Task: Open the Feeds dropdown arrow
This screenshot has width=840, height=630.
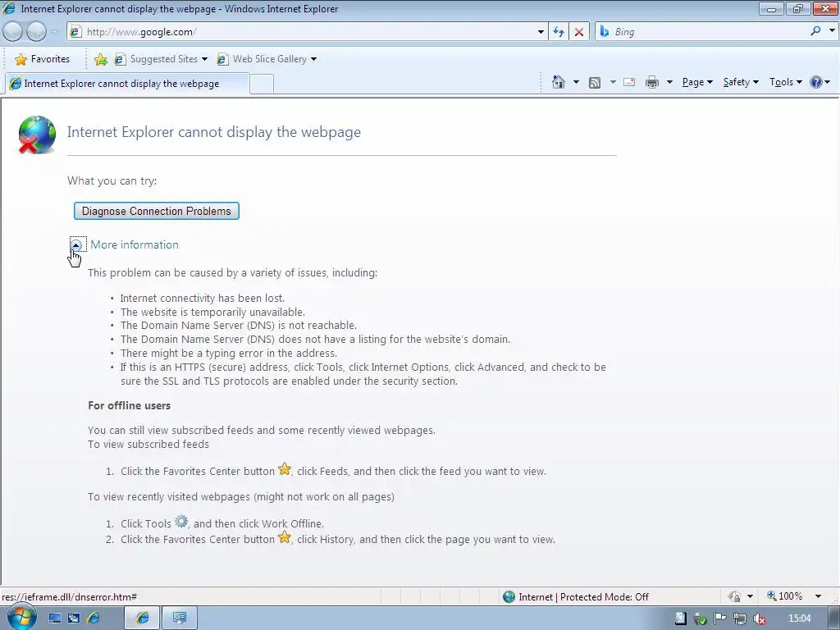Action: pyautogui.click(x=613, y=82)
